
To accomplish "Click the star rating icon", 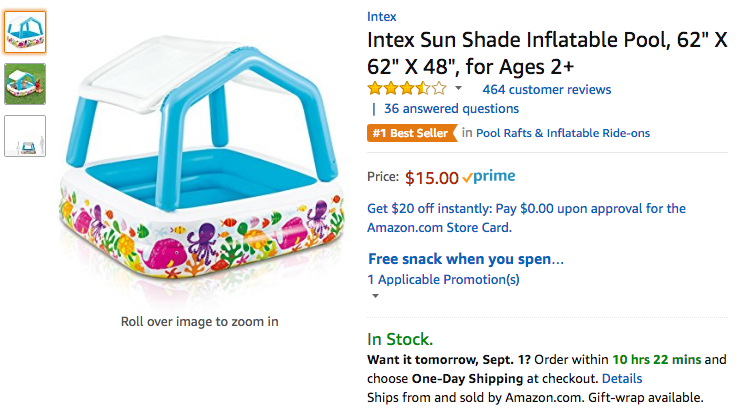I will [x=407, y=89].
